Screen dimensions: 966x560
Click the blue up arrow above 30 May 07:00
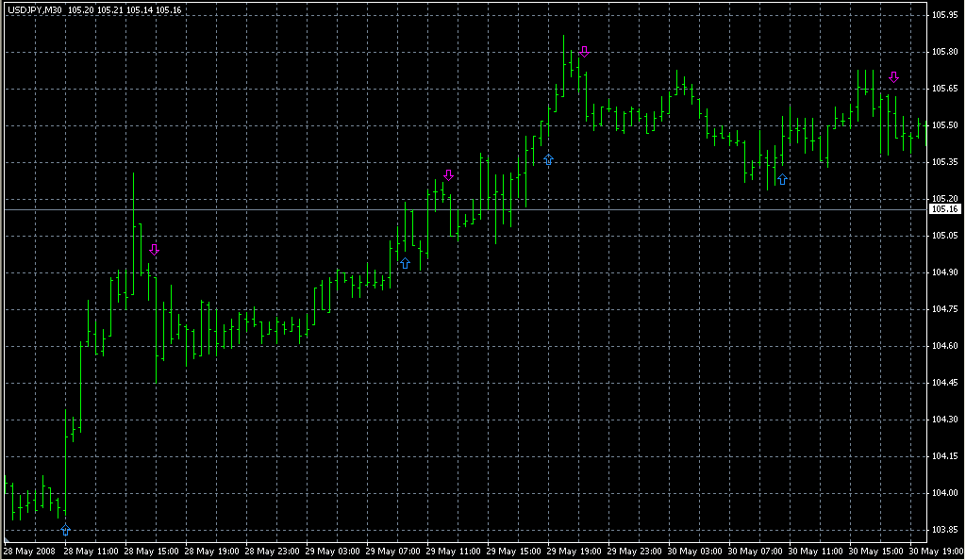782,180
